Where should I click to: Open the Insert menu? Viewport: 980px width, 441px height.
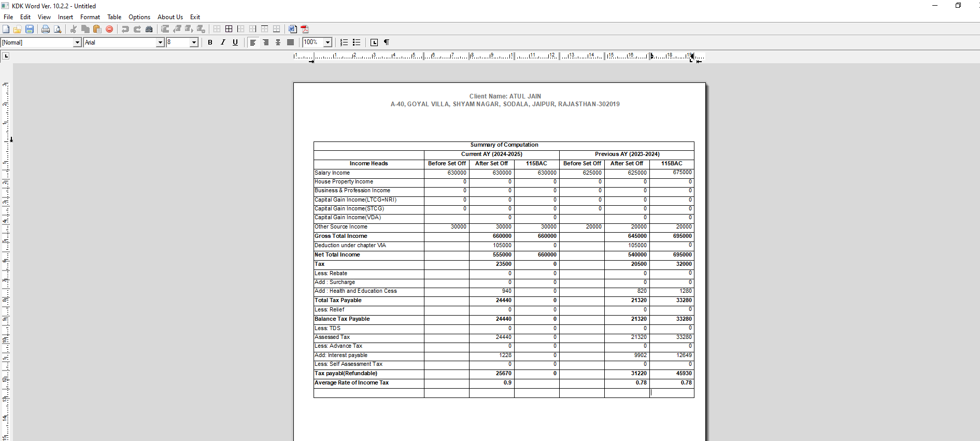point(65,17)
